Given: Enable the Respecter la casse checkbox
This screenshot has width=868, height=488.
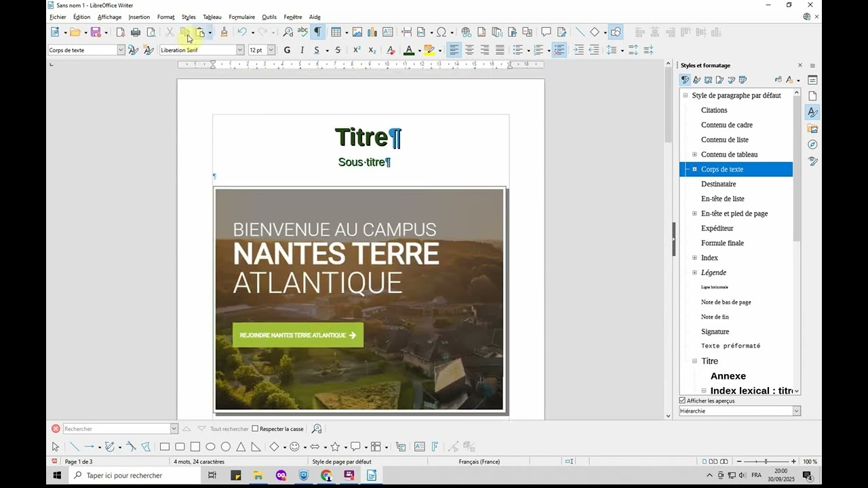Looking at the screenshot, I should coord(255,428).
